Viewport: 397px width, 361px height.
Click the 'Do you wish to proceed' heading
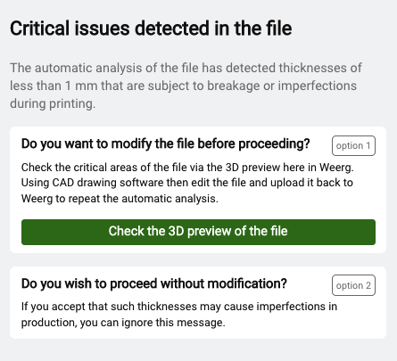coord(88,284)
